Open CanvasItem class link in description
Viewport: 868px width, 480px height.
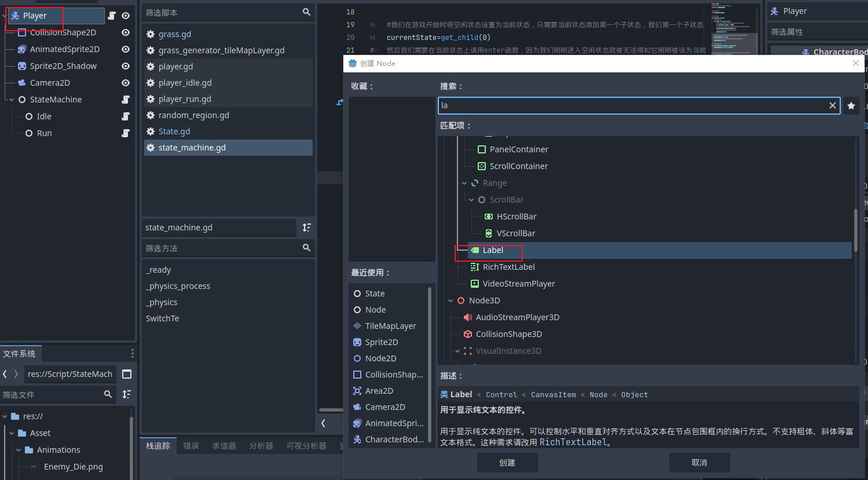tap(554, 395)
